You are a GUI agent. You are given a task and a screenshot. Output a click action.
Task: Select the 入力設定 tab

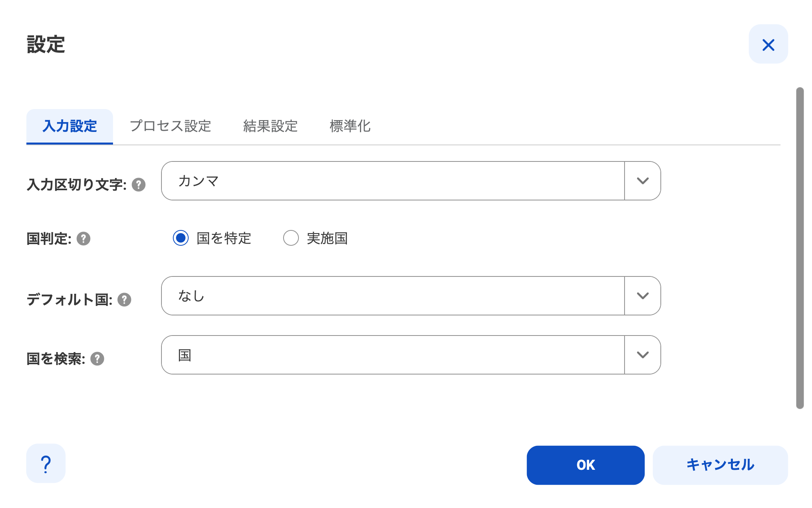[x=70, y=126]
